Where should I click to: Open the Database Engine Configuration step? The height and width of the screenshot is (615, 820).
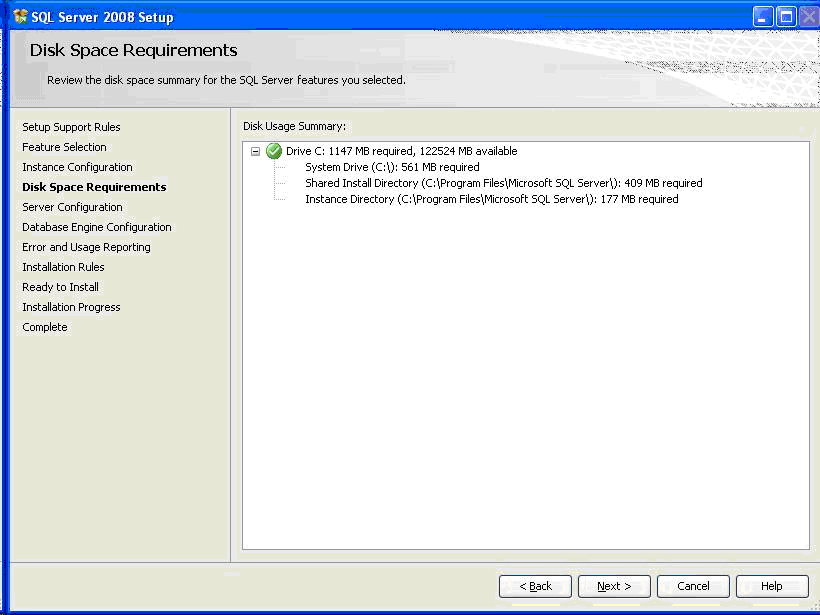point(96,227)
